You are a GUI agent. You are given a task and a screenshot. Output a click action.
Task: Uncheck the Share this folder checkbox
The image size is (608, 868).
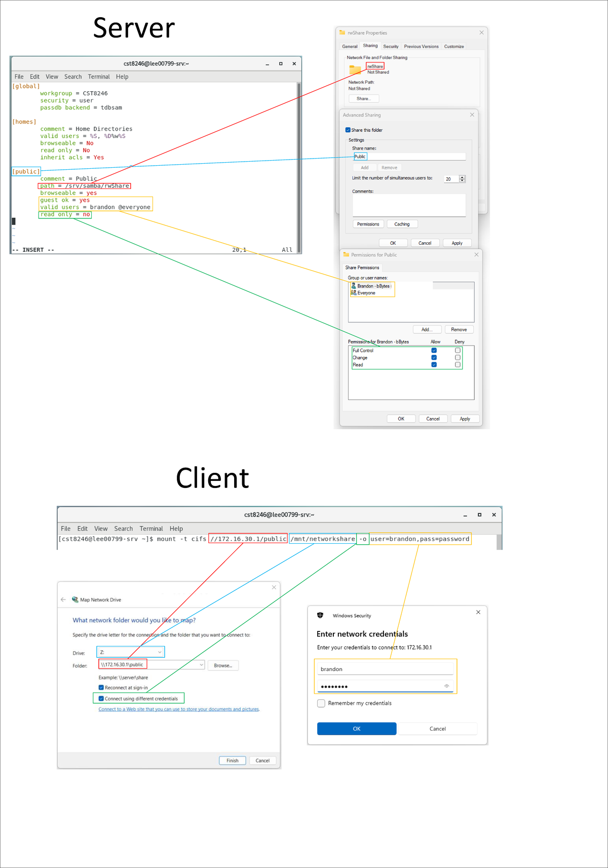pyautogui.click(x=348, y=130)
